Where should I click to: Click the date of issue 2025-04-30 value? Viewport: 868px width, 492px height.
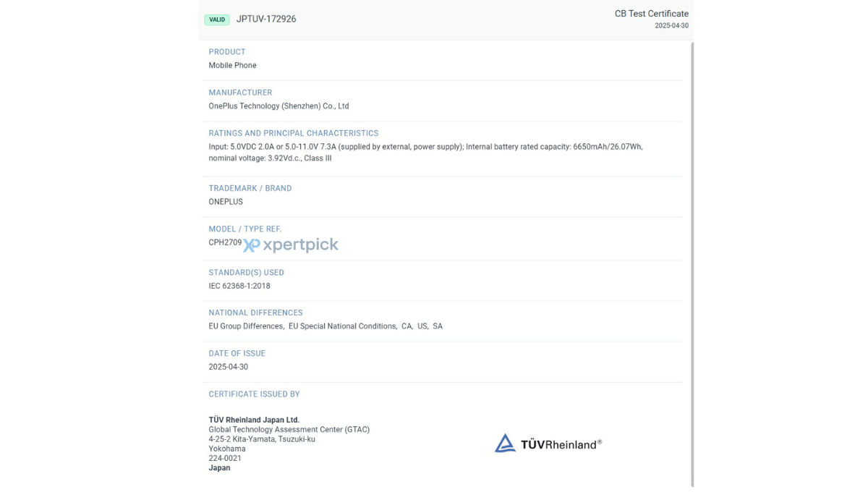[229, 367]
